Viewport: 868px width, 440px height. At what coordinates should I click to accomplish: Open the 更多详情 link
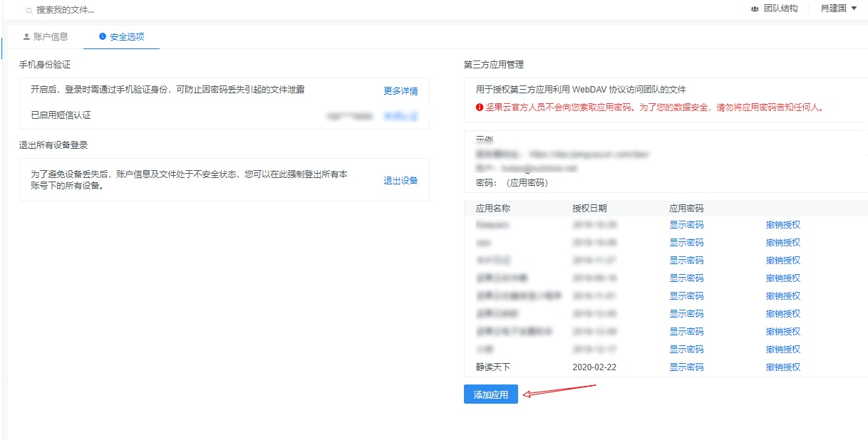pyautogui.click(x=401, y=91)
